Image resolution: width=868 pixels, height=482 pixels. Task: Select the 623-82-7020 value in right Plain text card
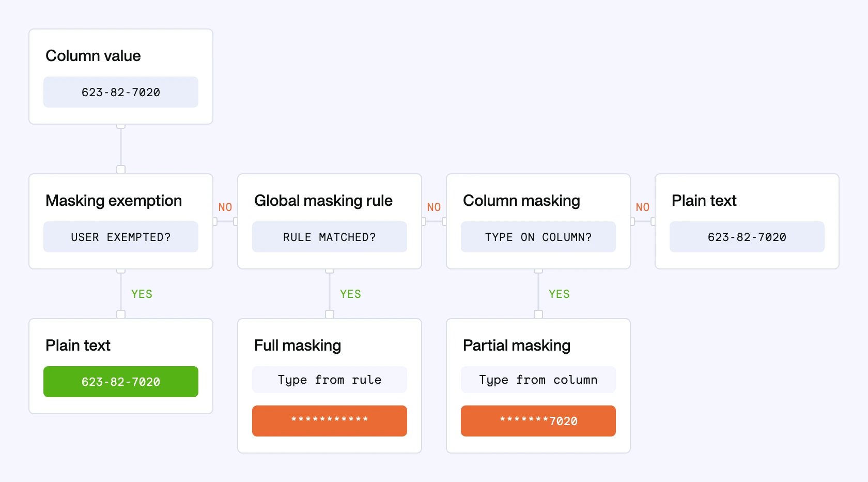[747, 237]
